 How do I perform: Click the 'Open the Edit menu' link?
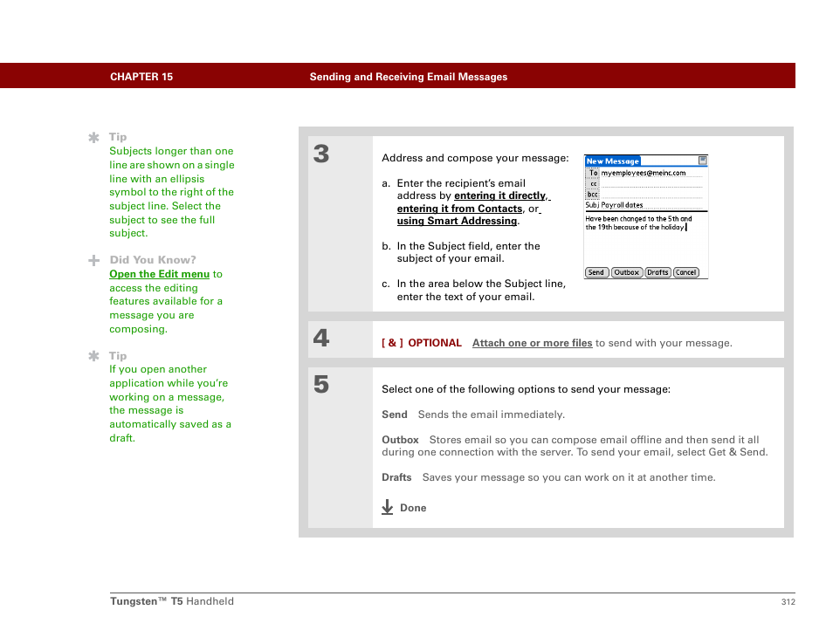click(160, 274)
